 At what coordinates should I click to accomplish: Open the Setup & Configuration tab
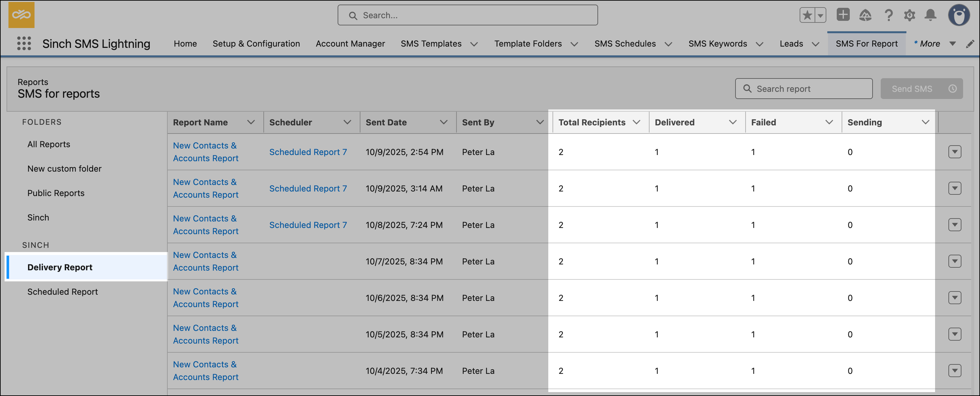click(x=256, y=44)
